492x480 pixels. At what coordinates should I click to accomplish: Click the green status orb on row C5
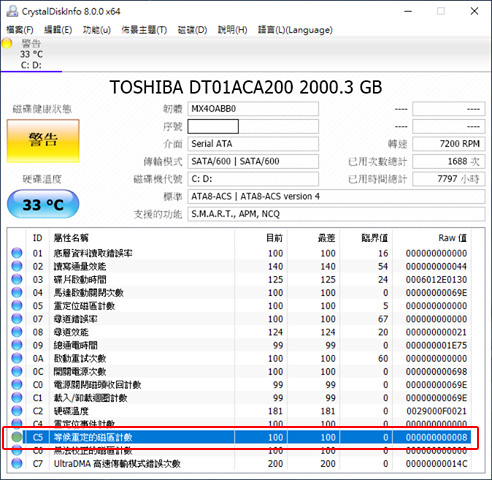(x=16, y=437)
